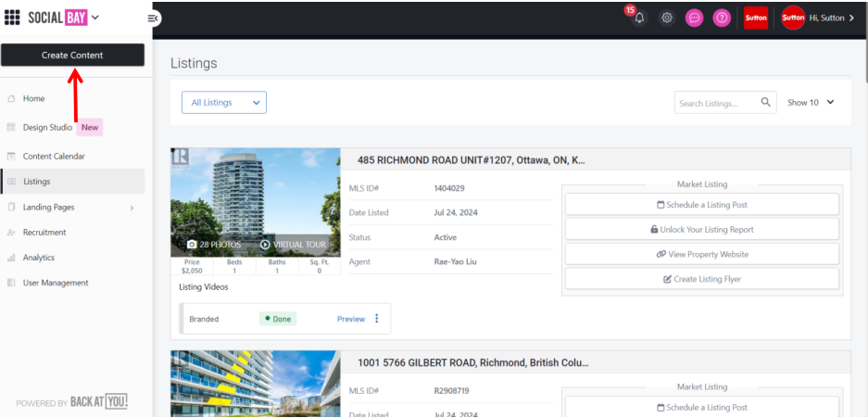Open Content Calendar in sidebar

(x=55, y=156)
